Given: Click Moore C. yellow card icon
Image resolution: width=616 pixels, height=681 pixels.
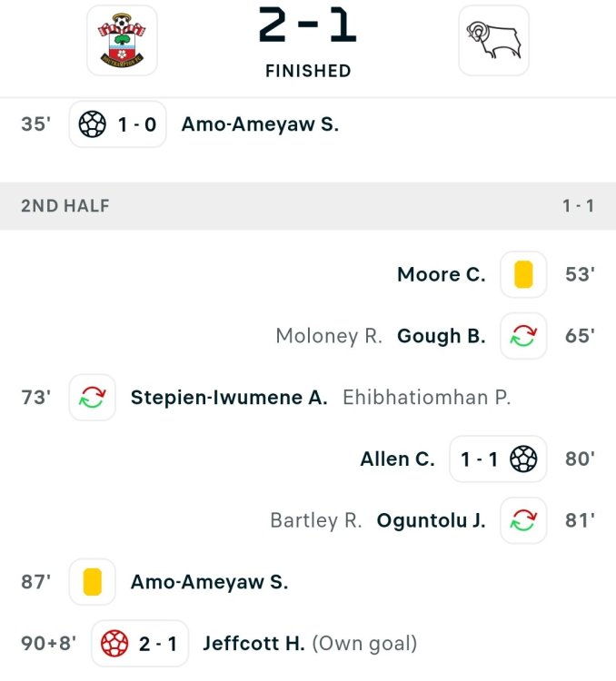Looking at the screenshot, I should pyautogui.click(x=523, y=274).
